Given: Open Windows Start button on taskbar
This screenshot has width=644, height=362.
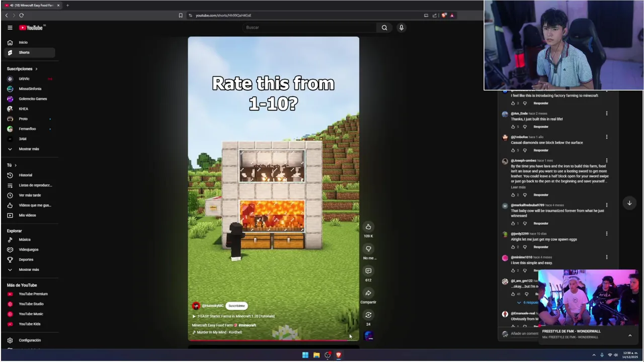Looking at the screenshot, I should click(x=305, y=355).
